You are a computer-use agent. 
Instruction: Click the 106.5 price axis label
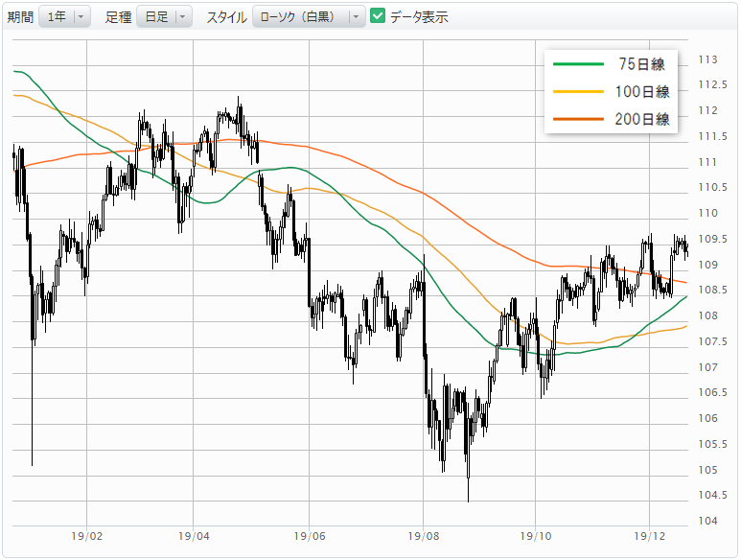(x=712, y=392)
